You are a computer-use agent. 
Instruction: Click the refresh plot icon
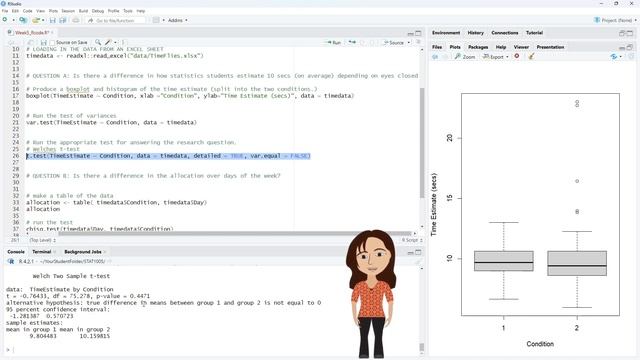631,57
